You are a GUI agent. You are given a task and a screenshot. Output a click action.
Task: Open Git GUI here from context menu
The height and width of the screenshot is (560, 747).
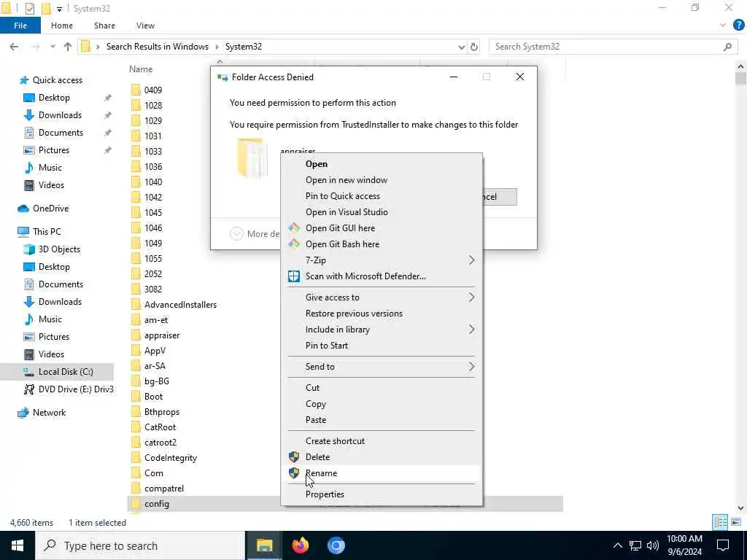click(340, 228)
